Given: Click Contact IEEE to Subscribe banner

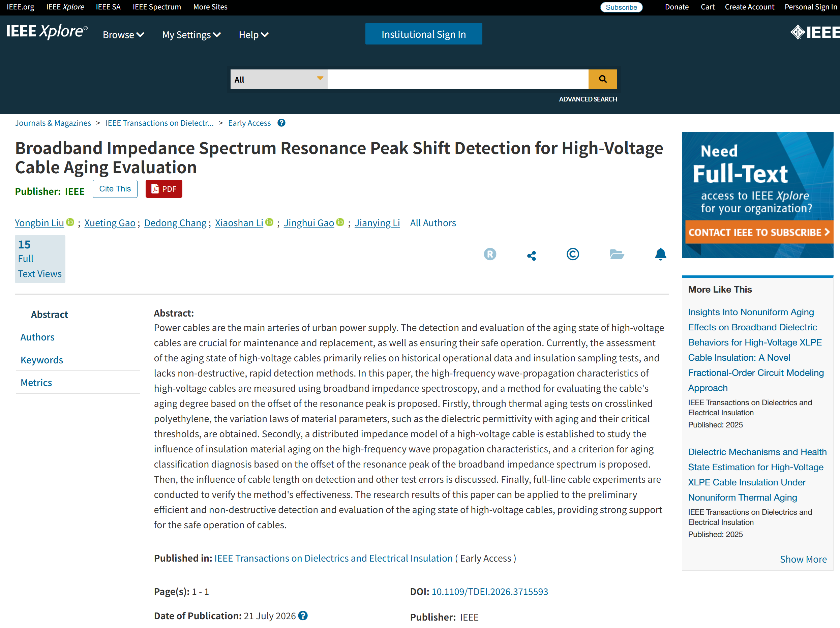Looking at the screenshot, I should coord(759,232).
